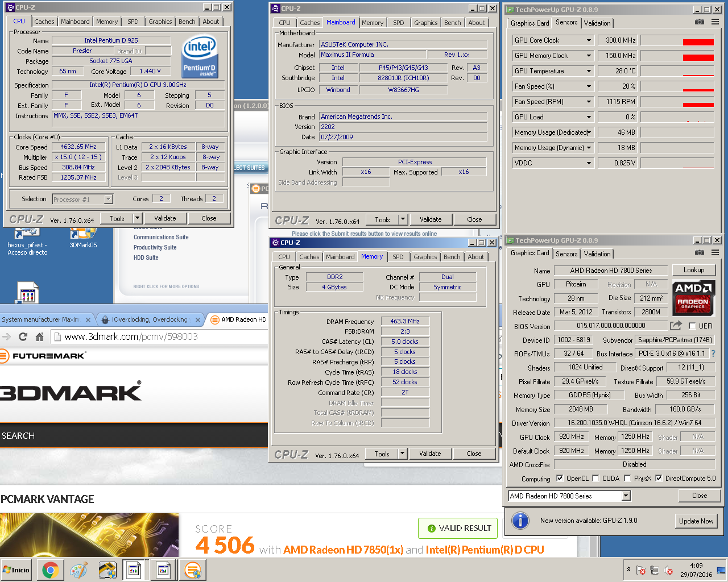Image resolution: width=728 pixels, height=582 pixels.
Task: Click the camera screenshot icon in GPU-Z Sensors window
Action: [x=700, y=22]
